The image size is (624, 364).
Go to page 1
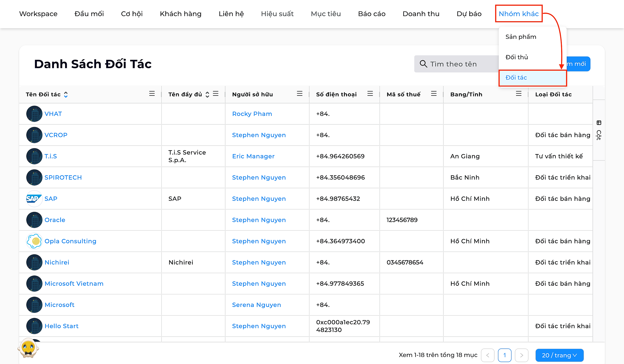pos(505,355)
